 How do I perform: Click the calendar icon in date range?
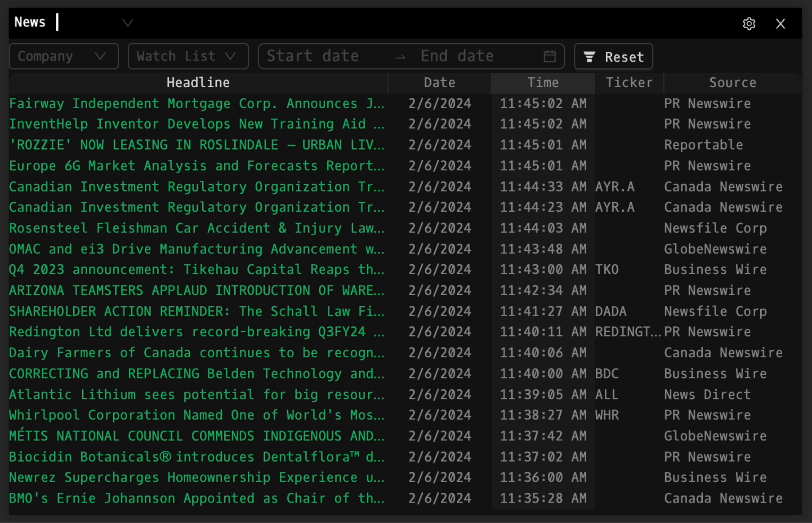coord(549,56)
